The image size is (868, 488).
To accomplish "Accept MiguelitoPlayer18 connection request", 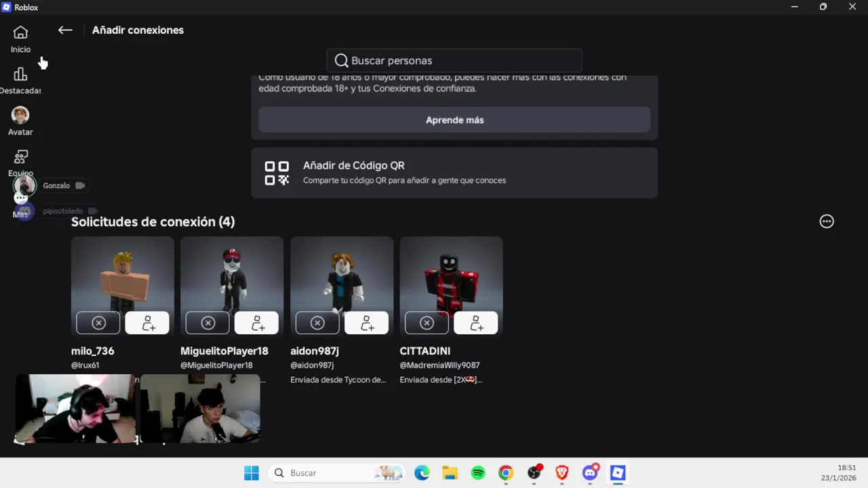I will tap(256, 323).
